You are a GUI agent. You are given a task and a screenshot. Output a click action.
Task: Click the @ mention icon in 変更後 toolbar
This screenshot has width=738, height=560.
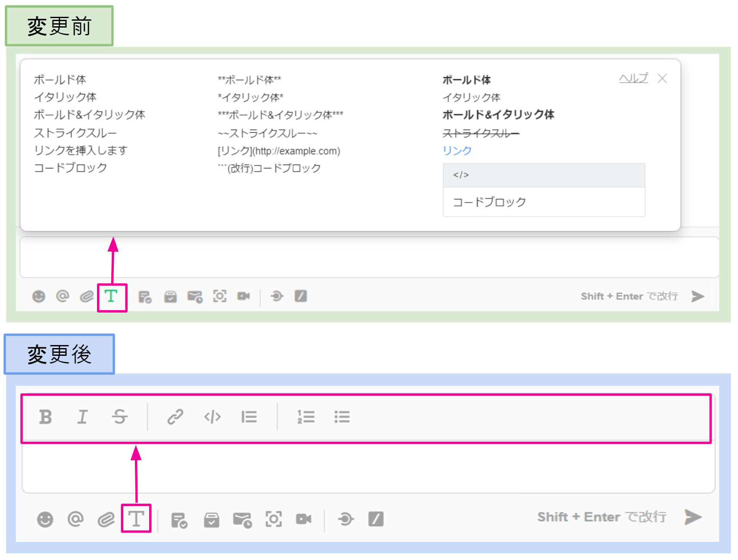pos(75,519)
